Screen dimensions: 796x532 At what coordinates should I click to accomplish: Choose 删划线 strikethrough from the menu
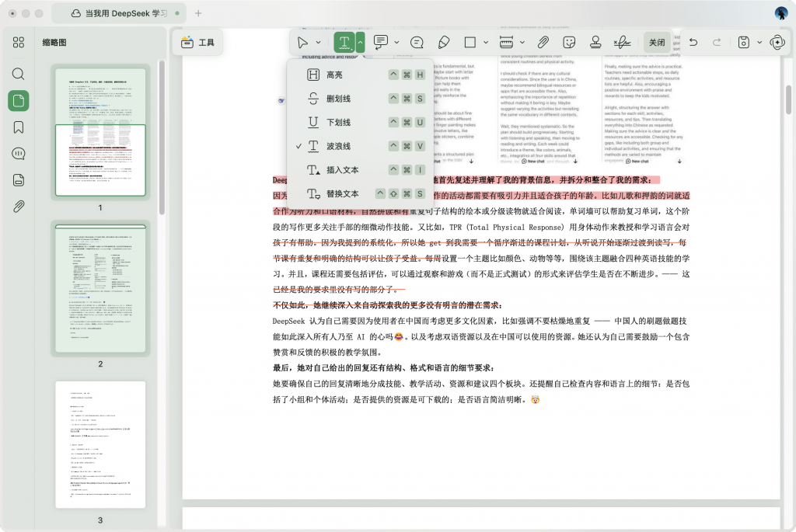[360, 99]
